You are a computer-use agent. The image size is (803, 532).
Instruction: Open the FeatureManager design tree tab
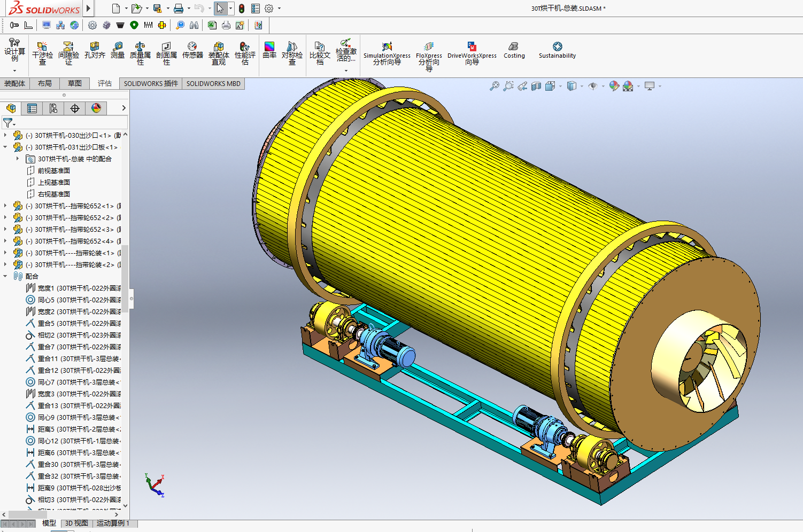coord(11,108)
